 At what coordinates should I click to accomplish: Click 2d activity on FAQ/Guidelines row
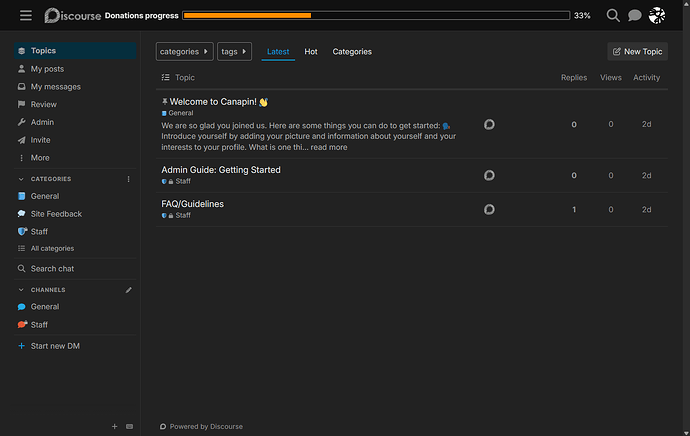click(x=646, y=210)
